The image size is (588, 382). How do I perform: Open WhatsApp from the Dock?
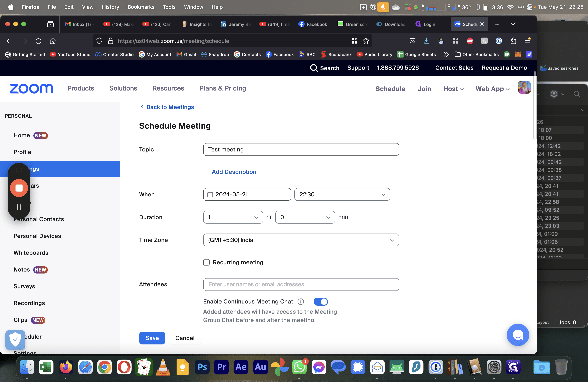tap(299, 367)
